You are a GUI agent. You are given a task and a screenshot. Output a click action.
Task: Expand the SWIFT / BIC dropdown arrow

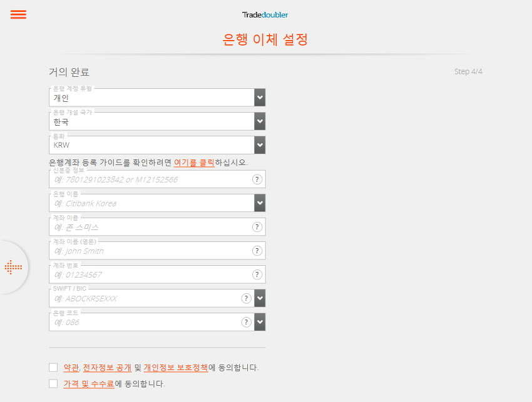[x=260, y=298]
